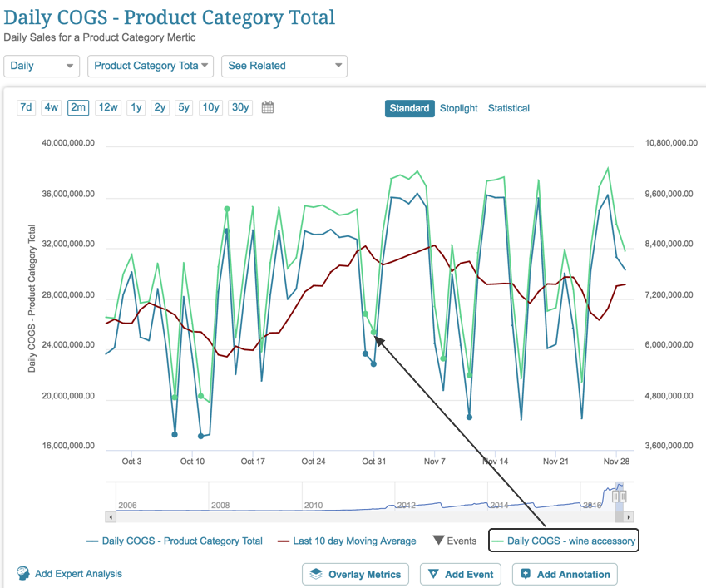Toggle the Last 10 day Moving Average series
Screen dimensions: 706x588
(346, 541)
